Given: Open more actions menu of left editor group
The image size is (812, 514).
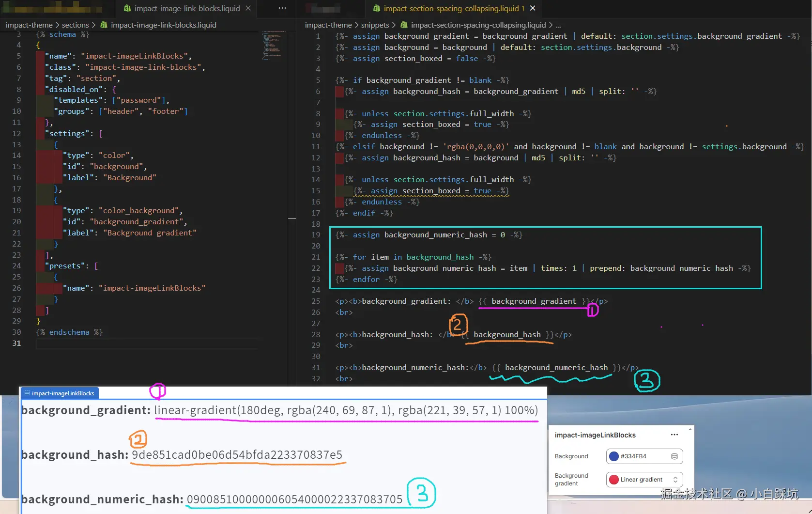Looking at the screenshot, I should tap(282, 8).
